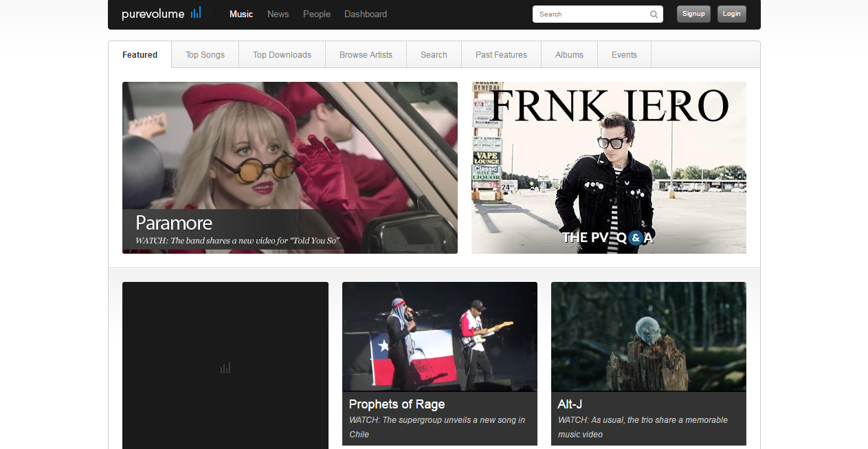Open the Music nav item
The width and height of the screenshot is (868, 449).
click(x=241, y=14)
